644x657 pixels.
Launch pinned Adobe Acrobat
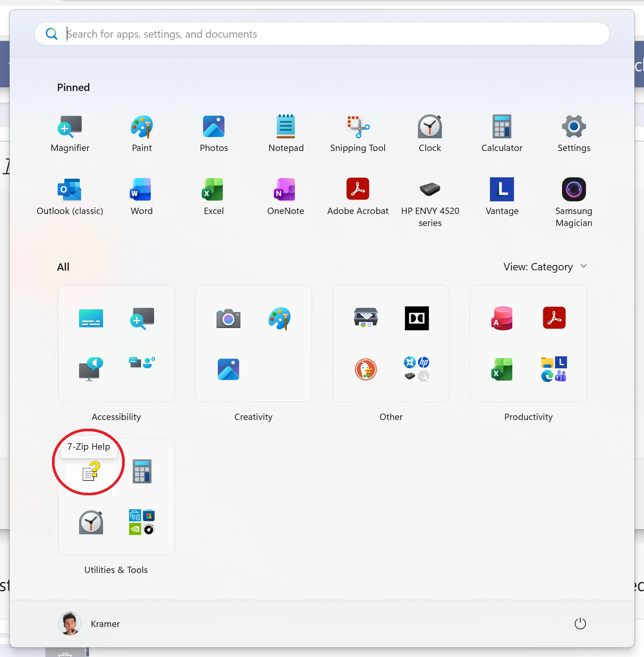click(358, 197)
